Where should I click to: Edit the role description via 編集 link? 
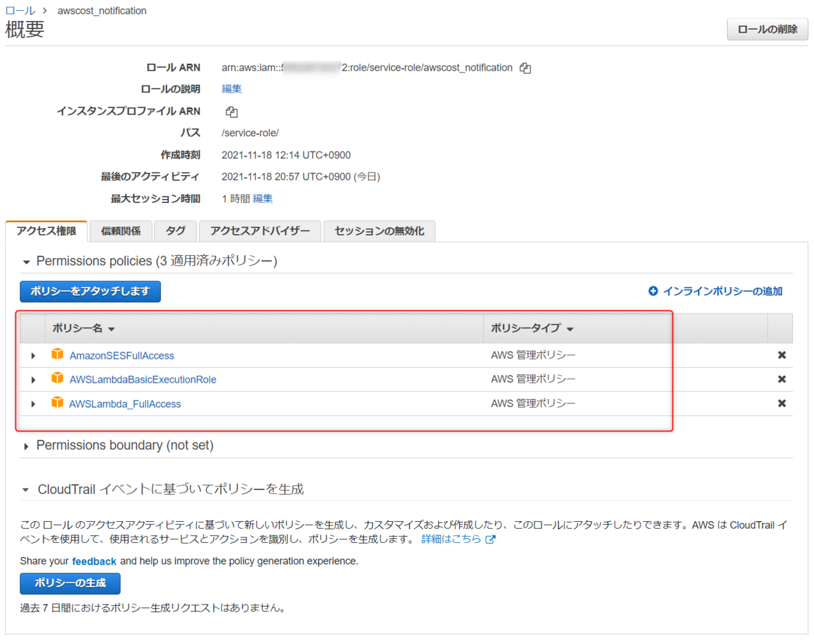click(231, 89)
